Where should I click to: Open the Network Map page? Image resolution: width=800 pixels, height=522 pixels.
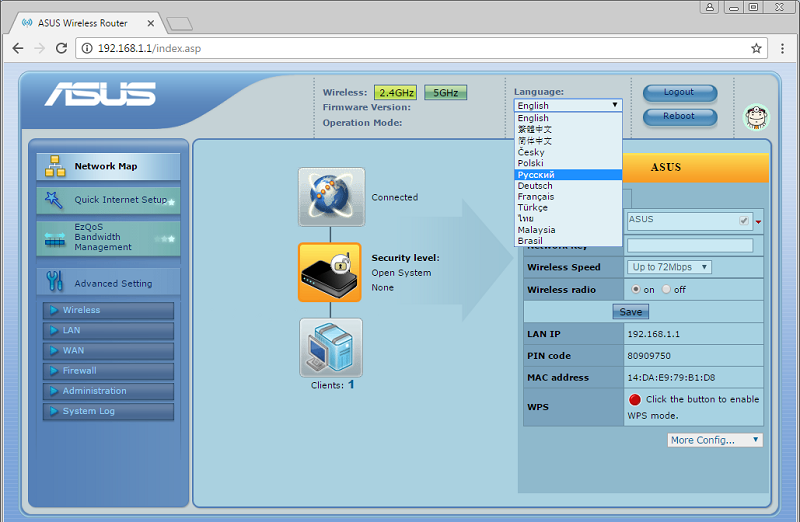click(108, 166)
